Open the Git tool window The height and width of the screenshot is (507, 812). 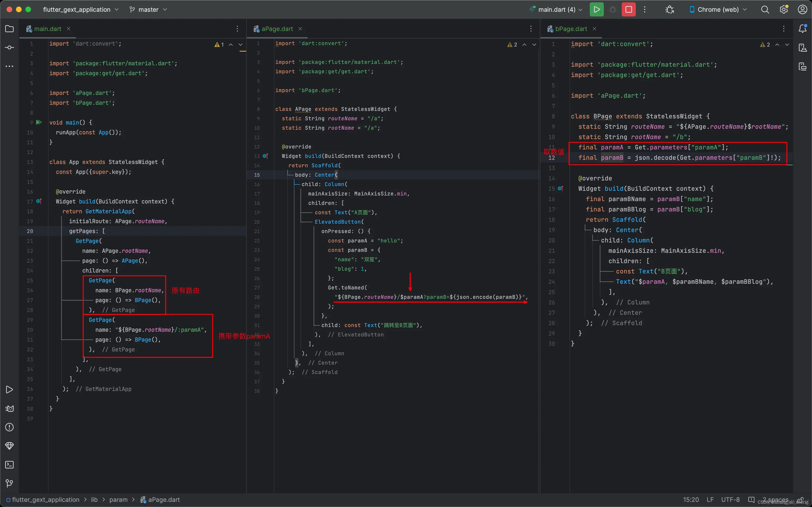(x=9, y=483)
